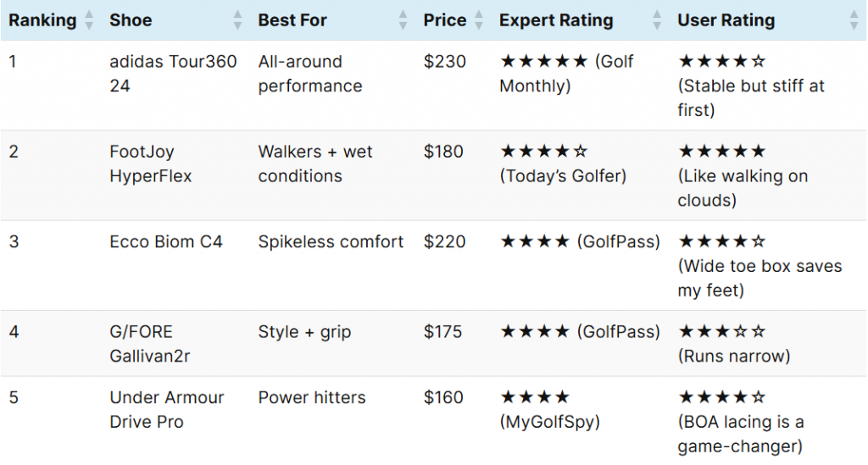Select the Expert Rating column header

tap(556, 20)
